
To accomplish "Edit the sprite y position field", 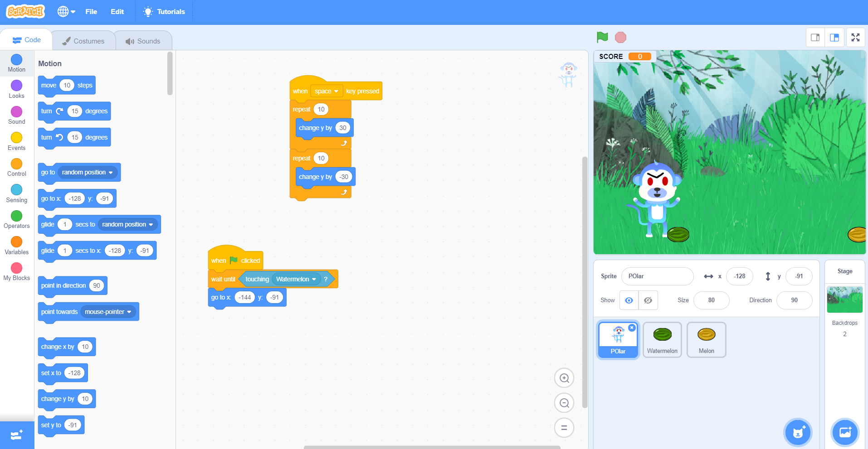I will coord(799,276).
